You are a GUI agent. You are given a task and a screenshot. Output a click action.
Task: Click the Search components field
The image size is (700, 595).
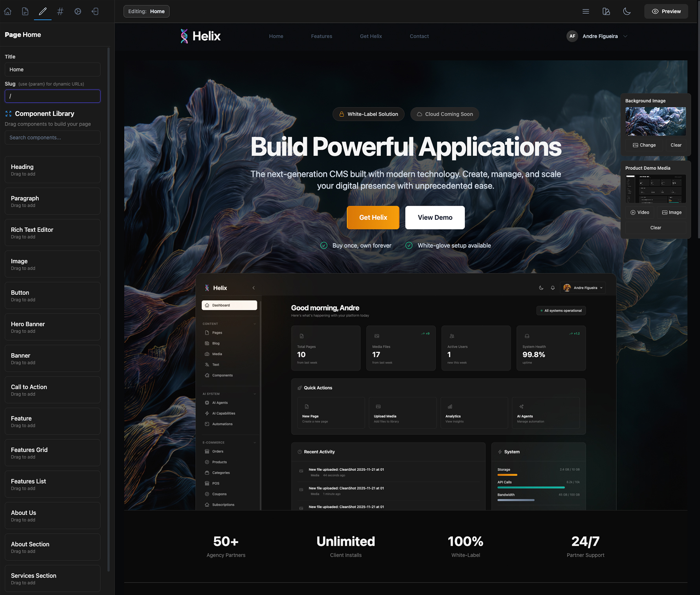(53, 138)
